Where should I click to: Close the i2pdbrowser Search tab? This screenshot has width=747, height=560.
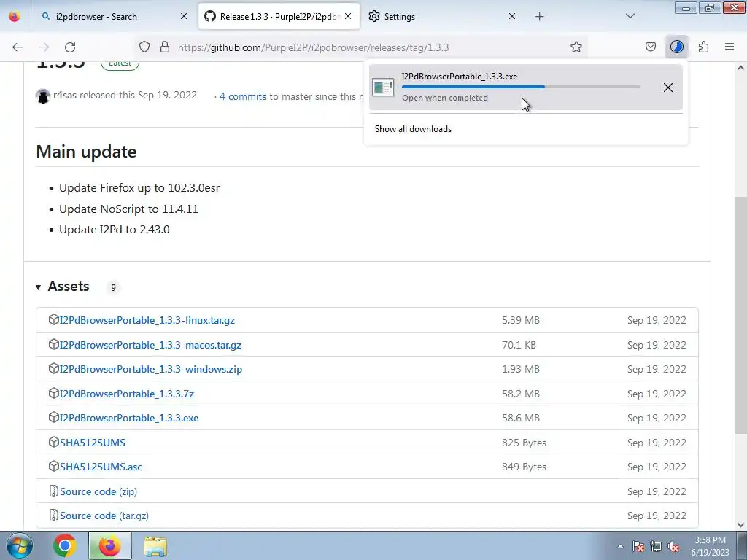(x=184, y=16)
